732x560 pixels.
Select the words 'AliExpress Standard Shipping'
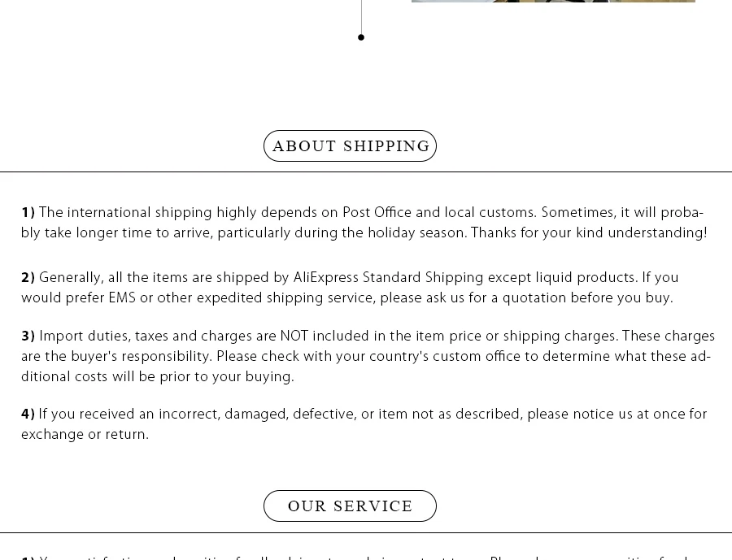pyautogui.click(x=388, y=278)
